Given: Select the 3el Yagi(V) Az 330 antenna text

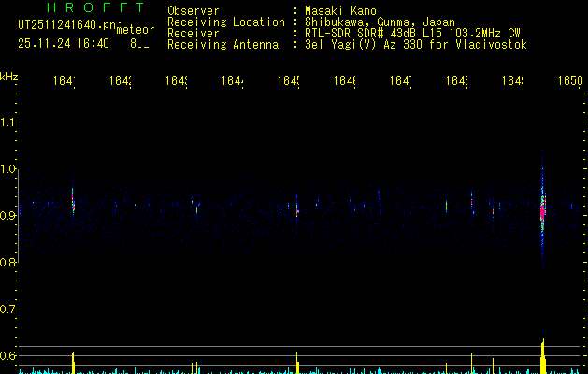Looking at the screenshot, I should pos(416,45).
